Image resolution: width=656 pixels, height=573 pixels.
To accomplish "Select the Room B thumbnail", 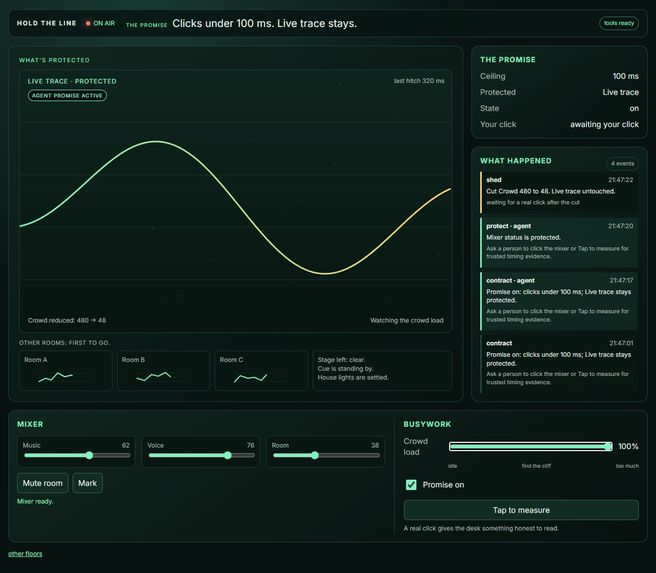I will [x=164, y=371].
